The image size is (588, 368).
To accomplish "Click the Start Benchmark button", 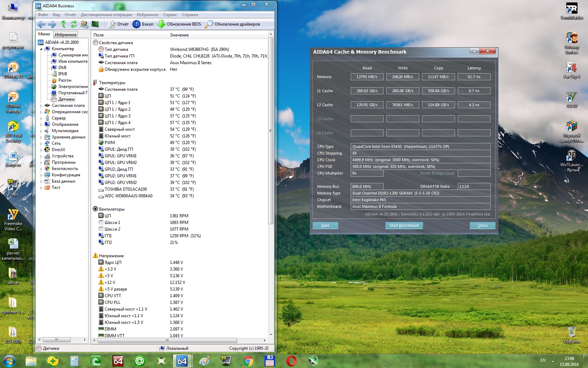I will pyautogui.click(x=404, y=225).
